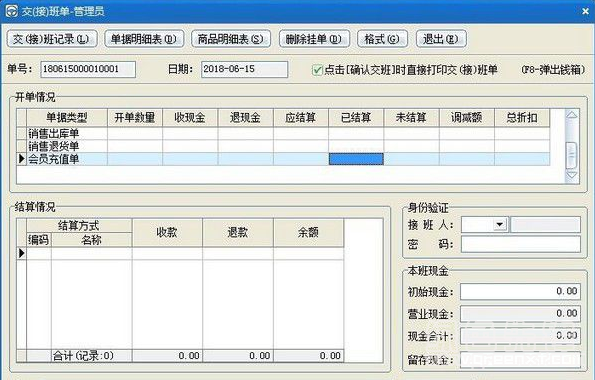Open the 接班人 dropdown arrow
Image resolution: width=595 pixels, height=380 pixels.
[500, 224]
